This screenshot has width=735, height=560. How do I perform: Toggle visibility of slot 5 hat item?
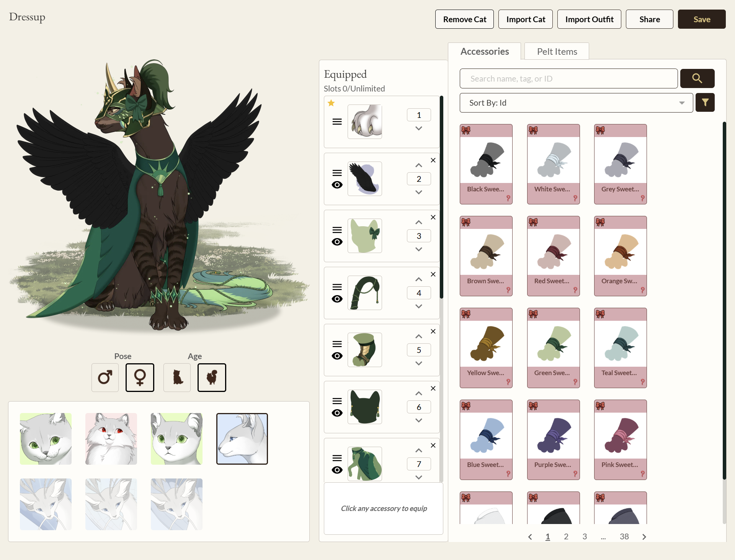point(337,356)
